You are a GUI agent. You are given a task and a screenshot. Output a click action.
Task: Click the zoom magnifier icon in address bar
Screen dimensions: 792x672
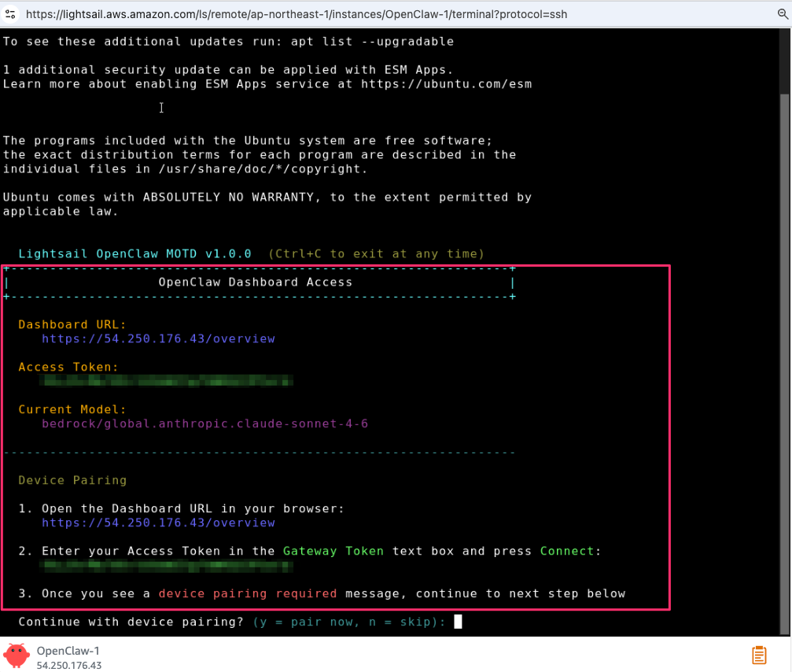pyautogui.click(x=782, y=14)
